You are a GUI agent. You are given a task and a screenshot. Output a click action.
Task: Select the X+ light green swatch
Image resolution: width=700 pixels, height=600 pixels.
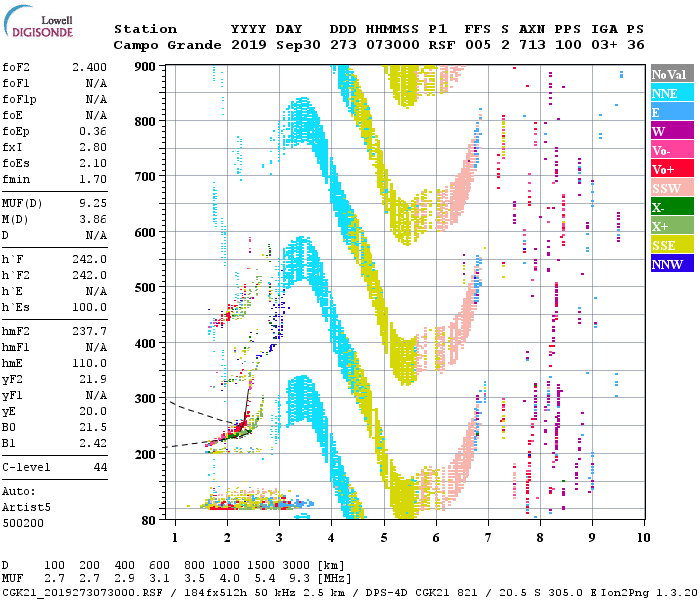coord(672,226)
